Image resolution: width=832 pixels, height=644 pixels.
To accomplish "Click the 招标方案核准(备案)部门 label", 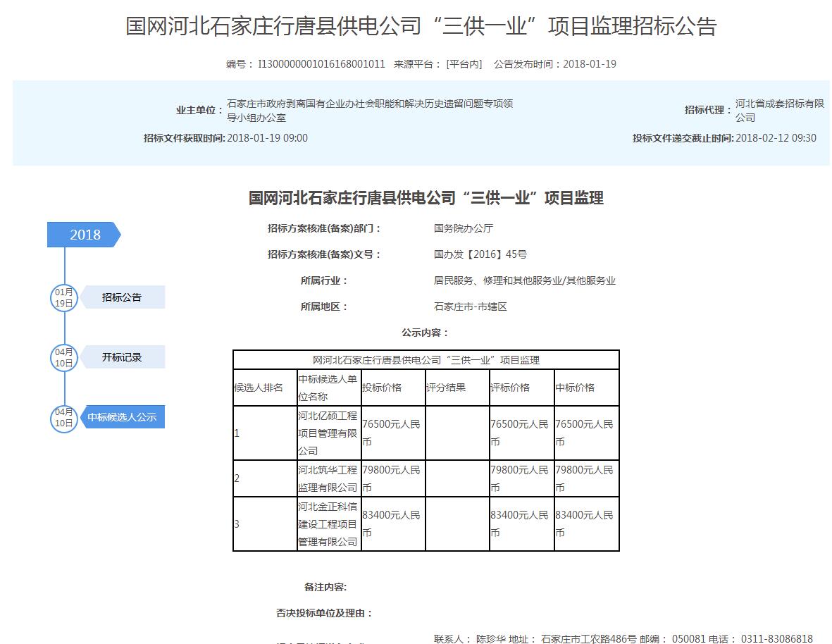I will (x=325, y=228).
